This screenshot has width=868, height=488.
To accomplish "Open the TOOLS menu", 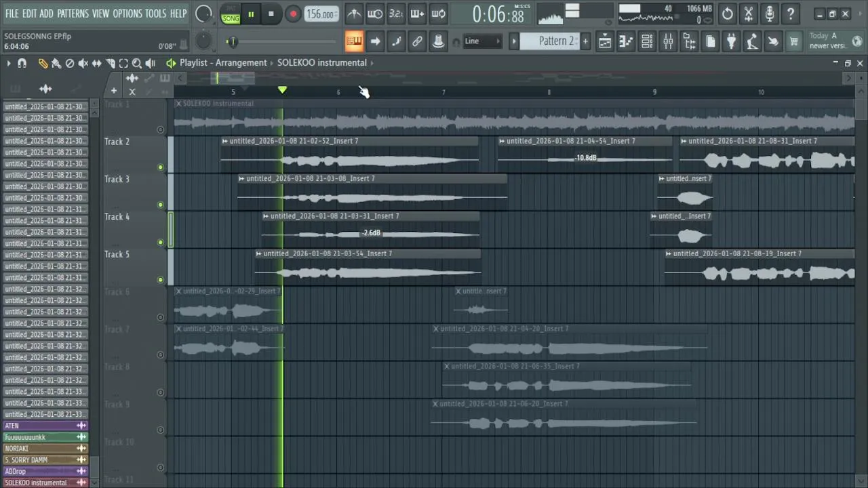I will pyautogui.click(x=155, y=14).
